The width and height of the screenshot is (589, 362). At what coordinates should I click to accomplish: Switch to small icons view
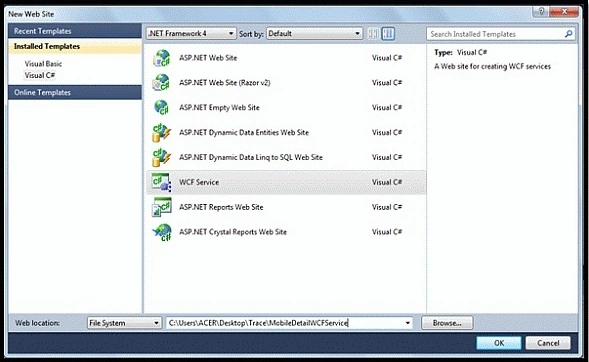[x=373, y=34]
